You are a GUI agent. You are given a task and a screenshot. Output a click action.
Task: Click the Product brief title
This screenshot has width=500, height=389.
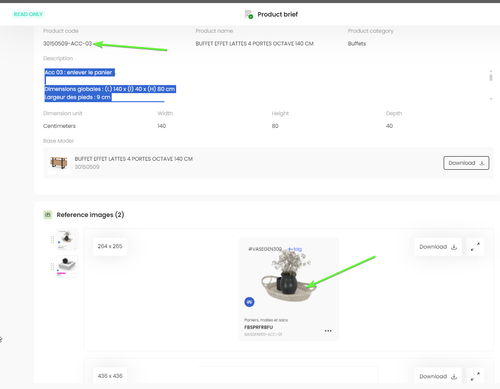tap(278, 14)
